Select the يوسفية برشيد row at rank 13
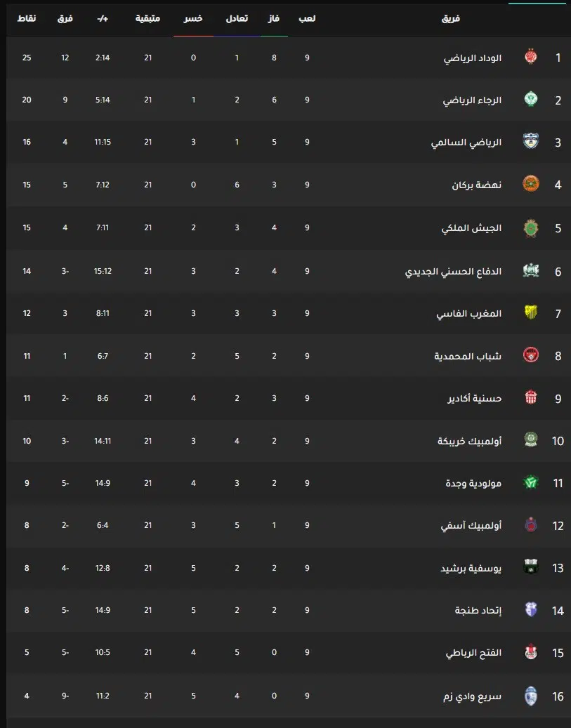This screenshot has width=571, height=728. (x=289, y=568)
